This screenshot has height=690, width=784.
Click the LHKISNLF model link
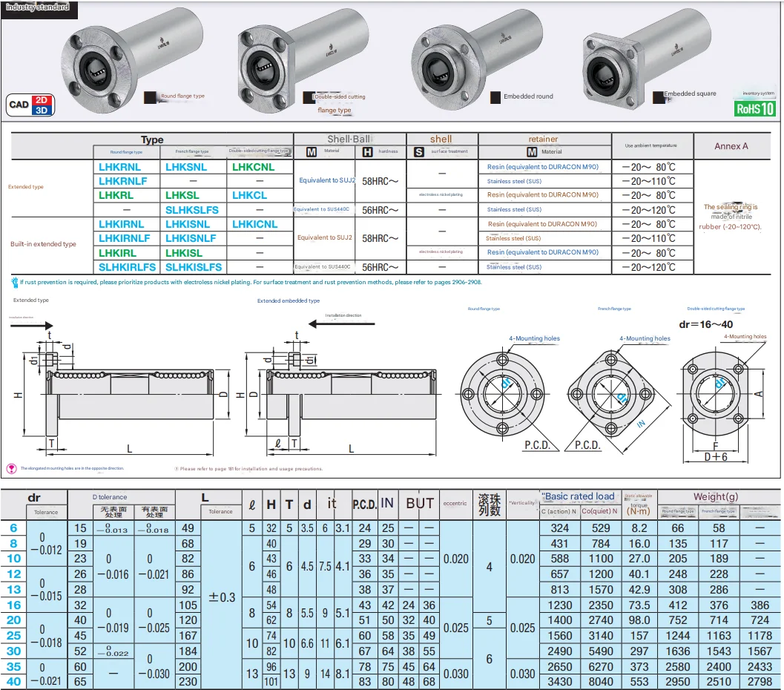click(x=191, y=238)
